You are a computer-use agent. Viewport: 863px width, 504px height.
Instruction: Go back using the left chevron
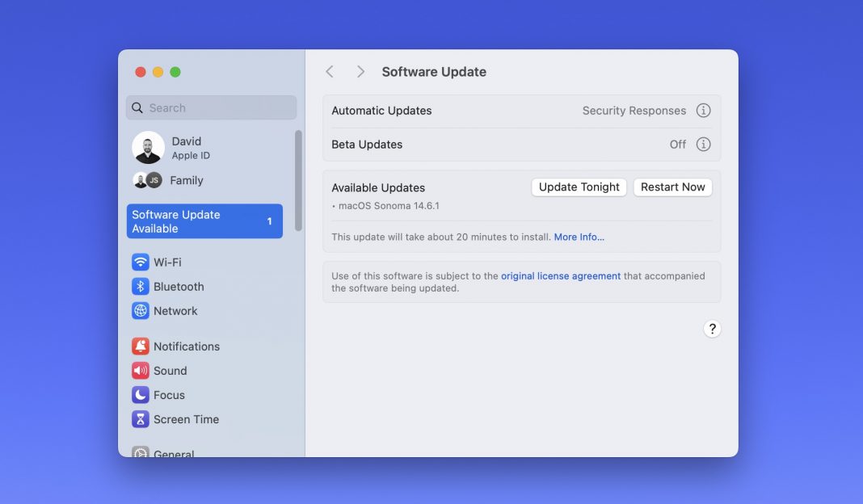point(330,72)
